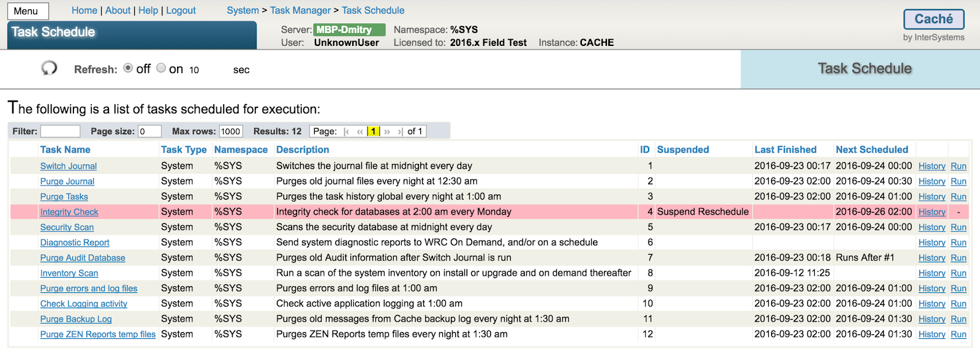980x351 pixels.
Task: Go to first page arrow icon
Action: (347, 132)
